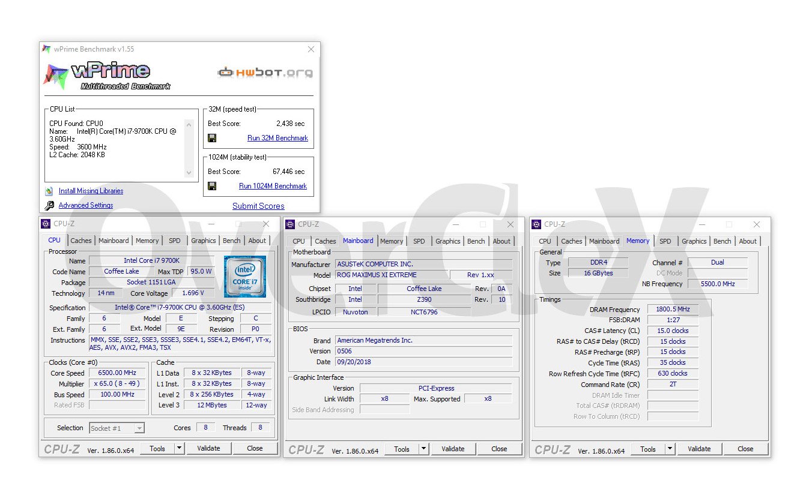Viewport: 812px width, 504px height.
Task: Open the Tools dropdown arrow in CPU window
Action: (179, 448)
